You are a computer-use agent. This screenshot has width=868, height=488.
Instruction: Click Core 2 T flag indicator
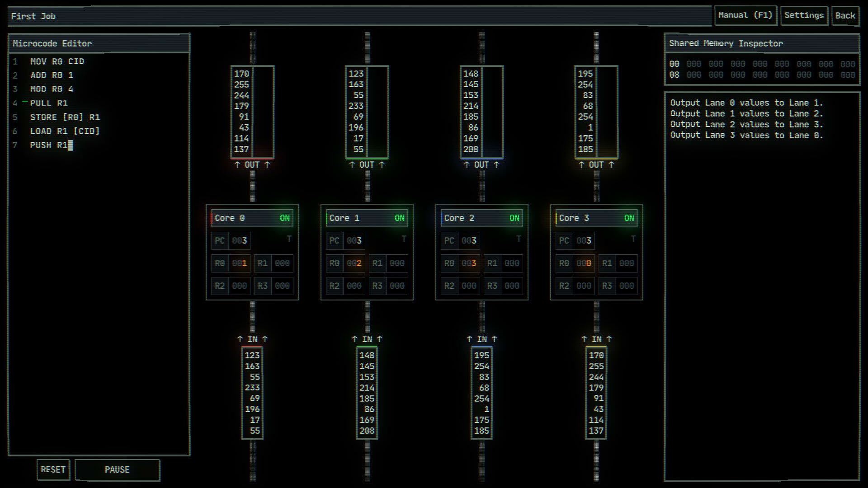[x=519, y=239]
